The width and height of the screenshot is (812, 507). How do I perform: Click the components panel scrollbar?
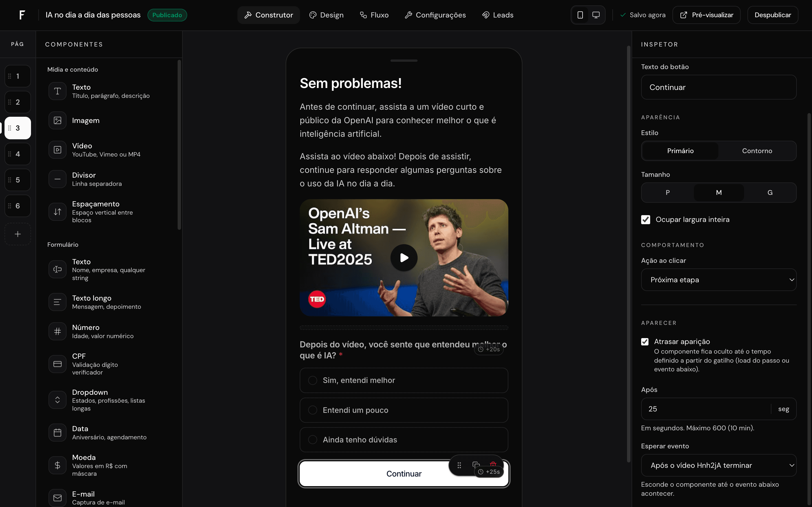(179, 145)
